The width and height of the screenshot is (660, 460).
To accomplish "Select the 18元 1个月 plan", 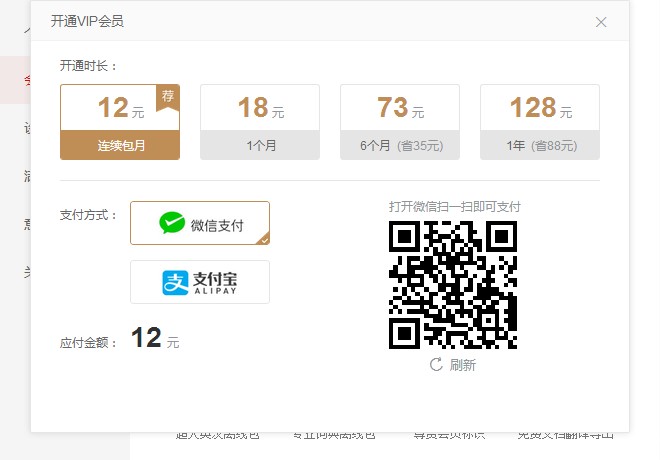I will pyautogui.click(x=260, y=122).
